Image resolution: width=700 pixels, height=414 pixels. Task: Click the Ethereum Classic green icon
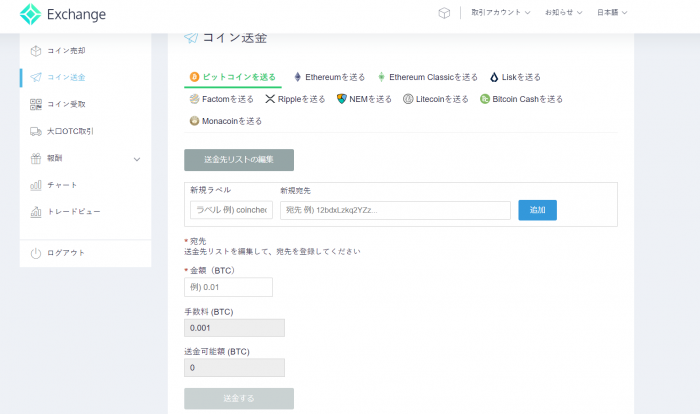pyautogui.click(x=381, y=77)
